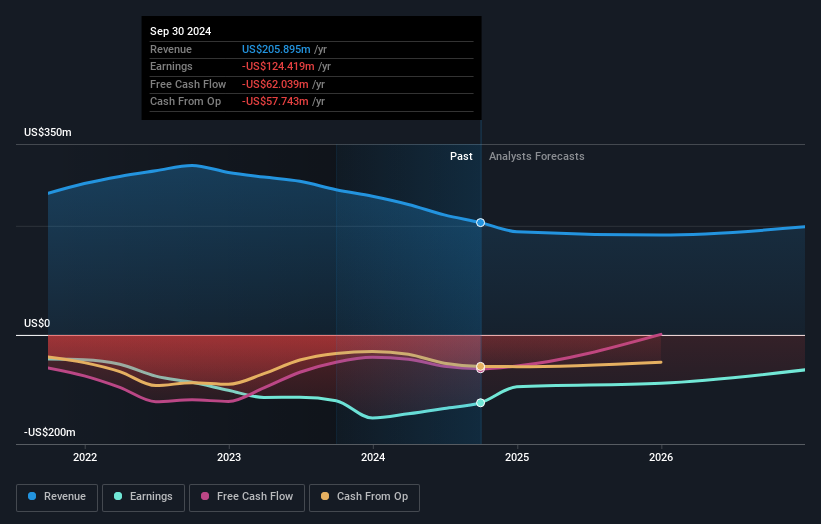Click the Cash From Op row label in tooltip

click(x=185, y=102)
